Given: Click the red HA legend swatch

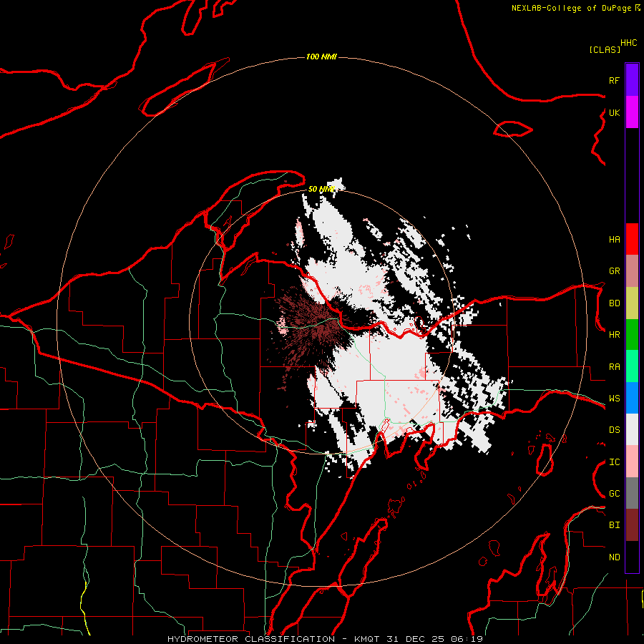Looking at the screenshot, I should [x=632, y=239].
